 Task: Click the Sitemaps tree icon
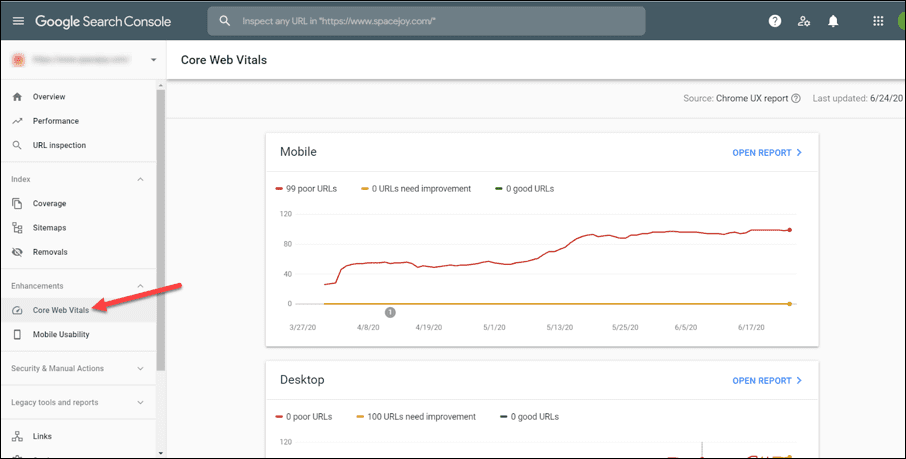(17, 228)
